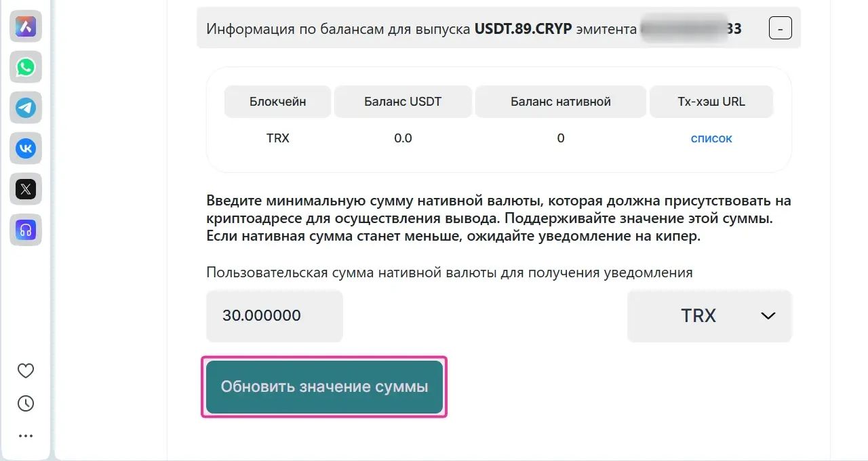This screenshot has width=868, height=461.
Task: Click the «Tx-хэш URL» column header
Action: coord(711,102)
